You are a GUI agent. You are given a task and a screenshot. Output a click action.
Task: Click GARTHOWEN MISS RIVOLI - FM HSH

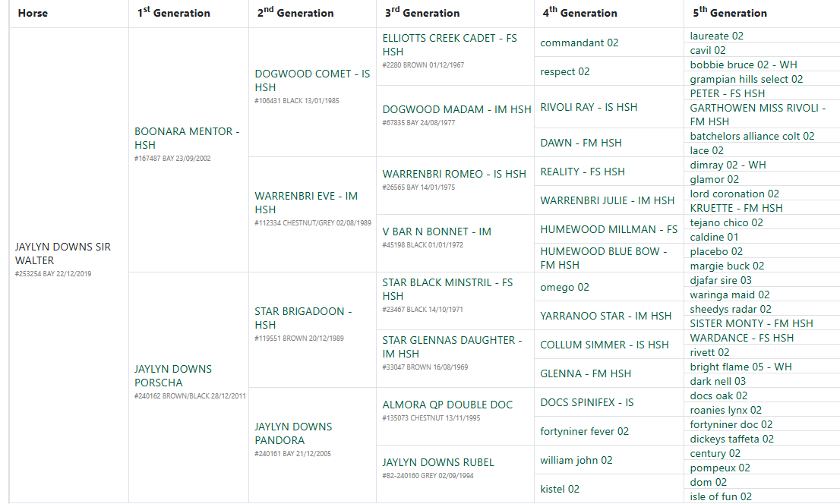757,115
